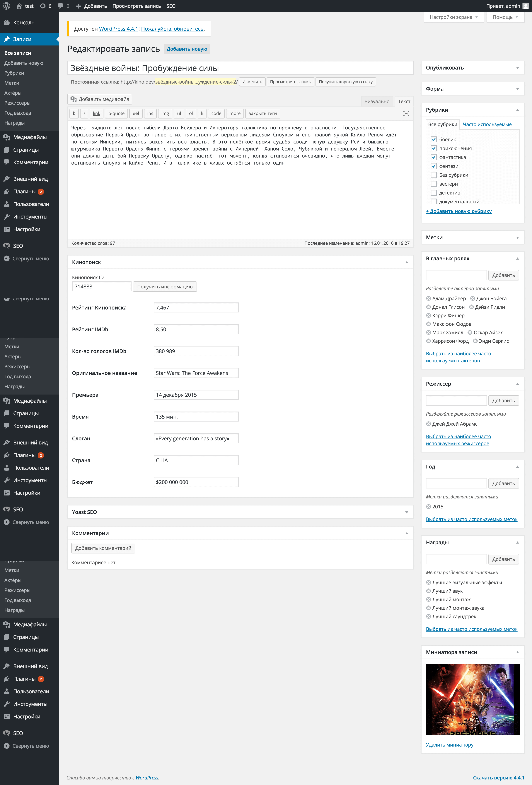Click + Добавить новую рубрику link
Viewport: 532px width, 785px height.
tap(459, 212)
